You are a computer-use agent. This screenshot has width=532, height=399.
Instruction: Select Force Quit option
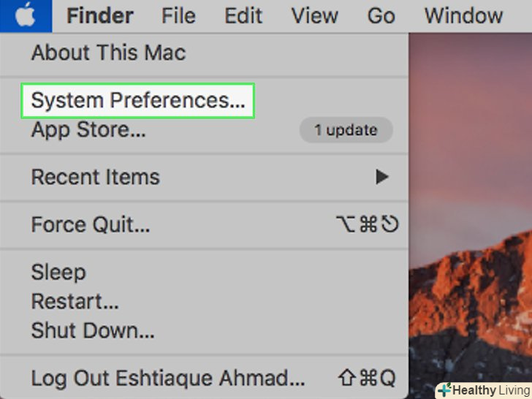click(x=90, y=224)
